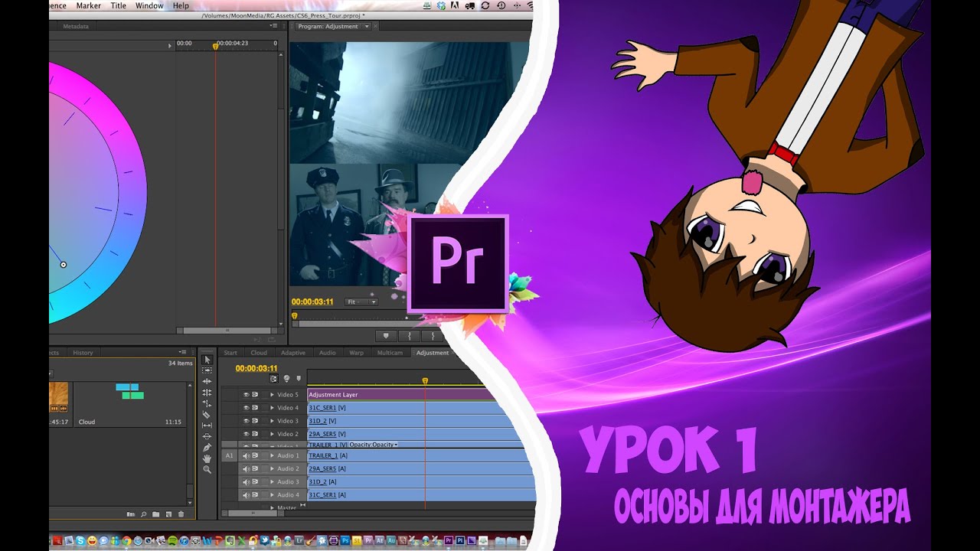The width and height of the screenshot is (980, 551).
Task: Select the Slip tool
Action: (x=207, y=425)
